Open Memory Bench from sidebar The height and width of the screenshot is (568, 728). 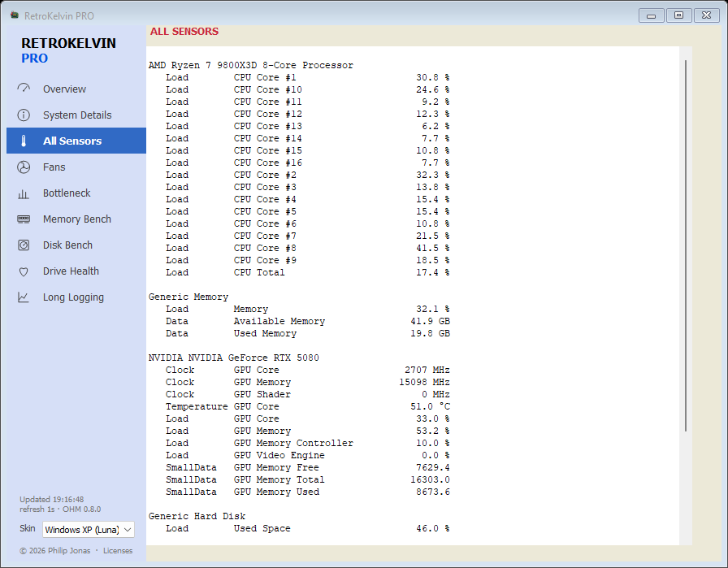click(x=76, y=219)
